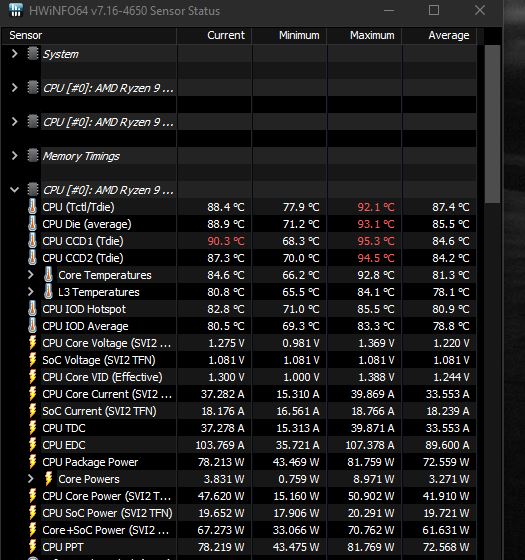Image resolution: width=525 pixels, height=560 pixels.
Task: Expand the System sensor group
Action: [x=14, y=54]
